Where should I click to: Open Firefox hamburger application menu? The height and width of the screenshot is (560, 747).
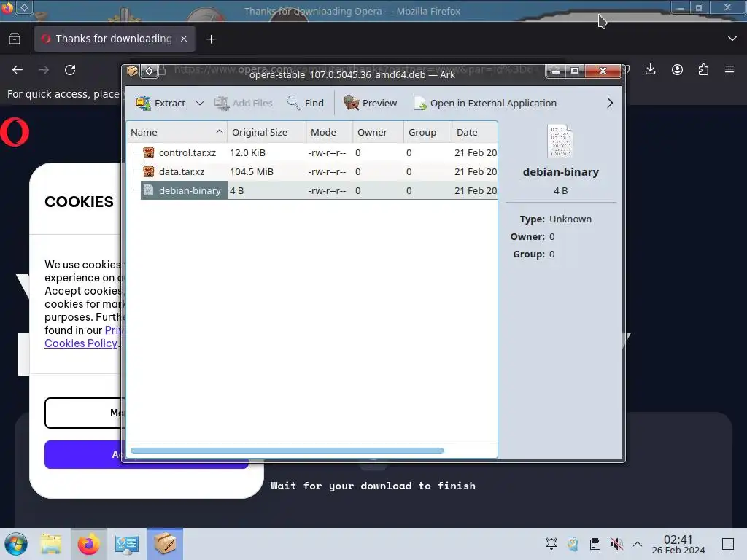click(729, 69)
